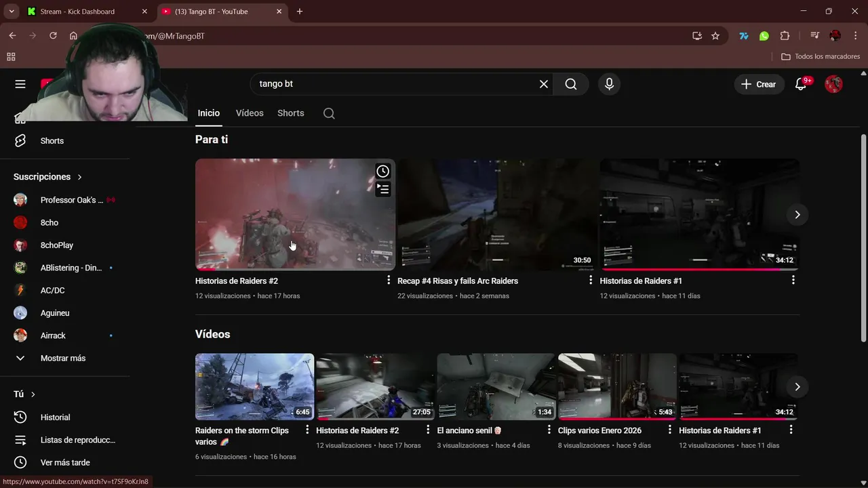This screenshot has width=868, height=488.
Task: Click the install app icon in address bar
Action: pyautogui.click(x=697, y=36)
